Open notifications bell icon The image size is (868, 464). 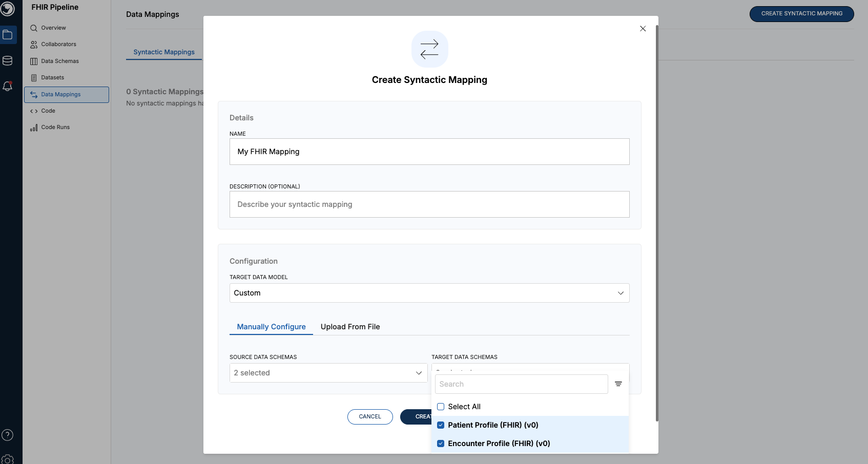8,86
